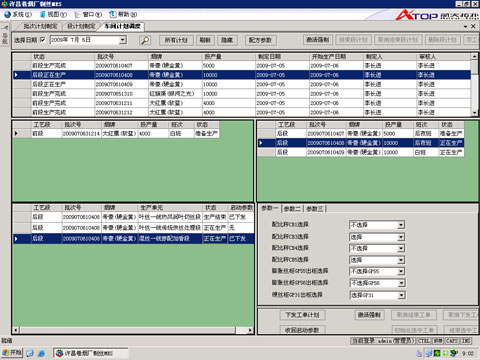Click the 收回启动参数 button
This screenshot has width=480, height=360.
tap(302, 330)
